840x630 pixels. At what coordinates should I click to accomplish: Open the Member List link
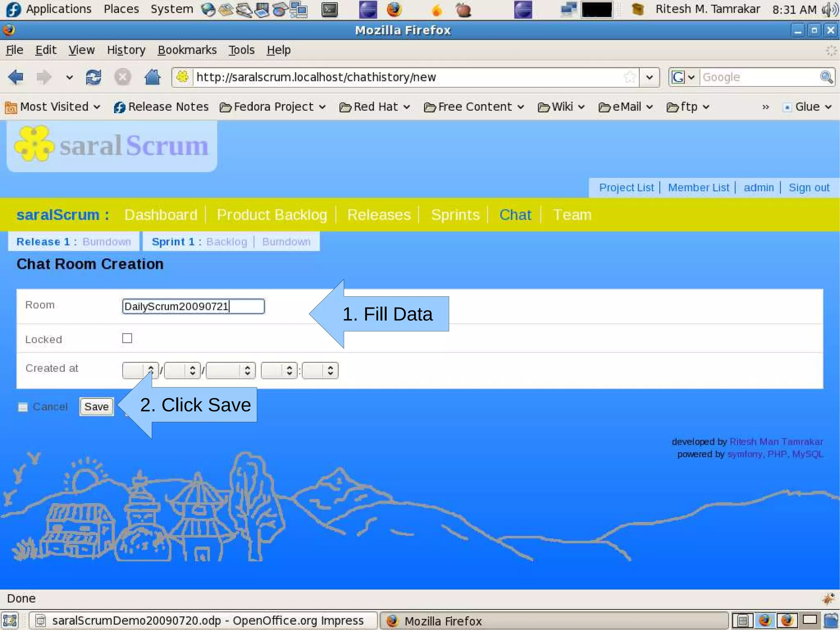698,188
